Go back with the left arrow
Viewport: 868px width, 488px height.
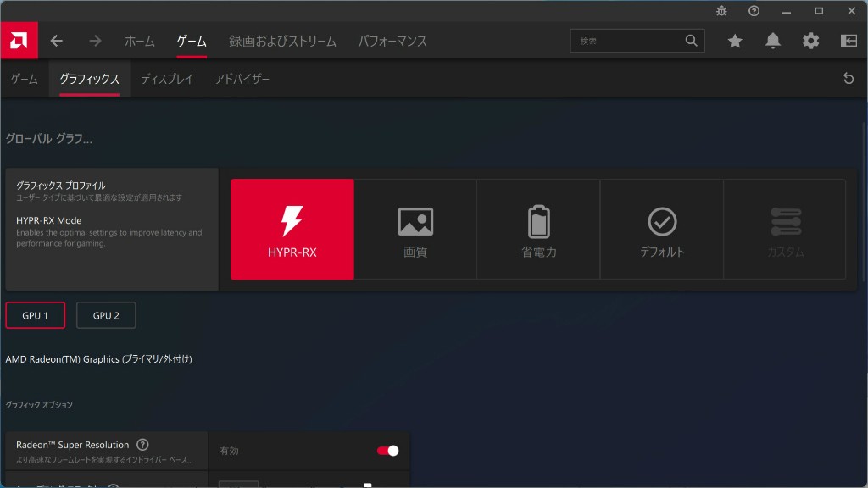[x=57, y=41]
